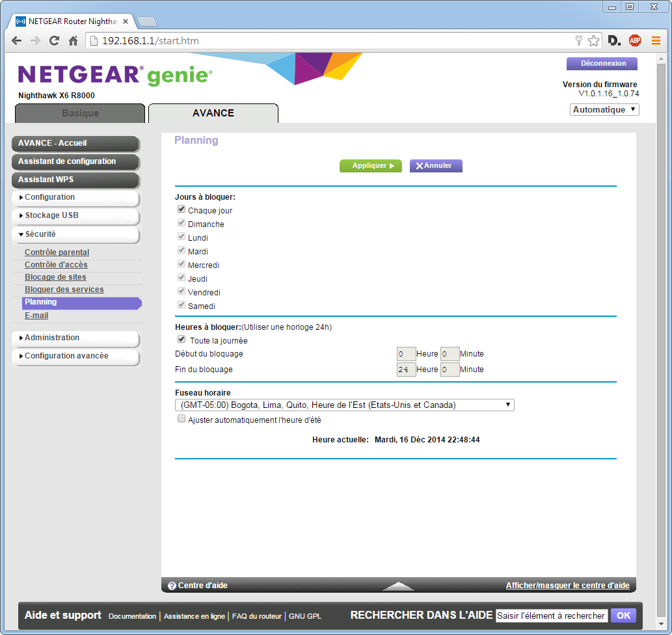Click the vertical browser scrollbar
This screenshot has width=672, height=635.
coord(662,325)
